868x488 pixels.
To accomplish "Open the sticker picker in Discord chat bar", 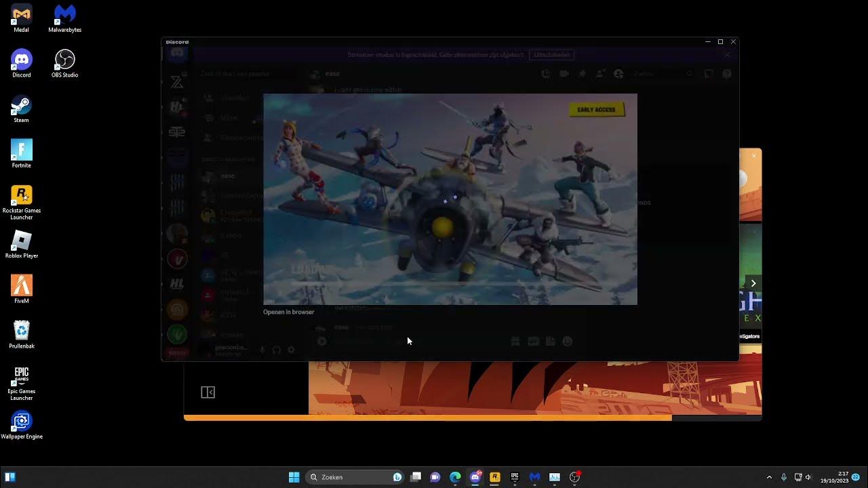I will coord(550,342).
